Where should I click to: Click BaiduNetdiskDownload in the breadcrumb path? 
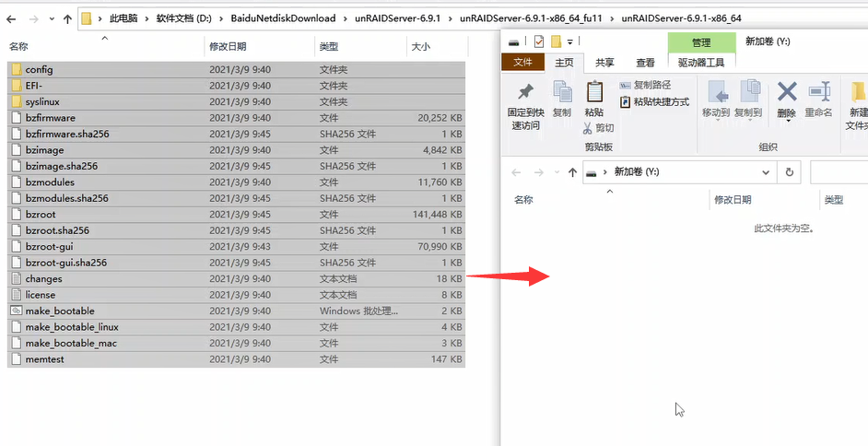284,18
